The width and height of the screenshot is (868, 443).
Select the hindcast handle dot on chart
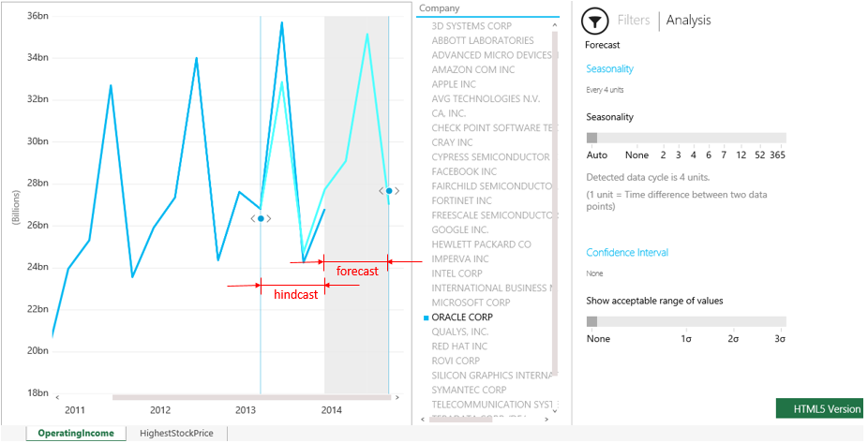pyautogui.click(x=261, y=218)
